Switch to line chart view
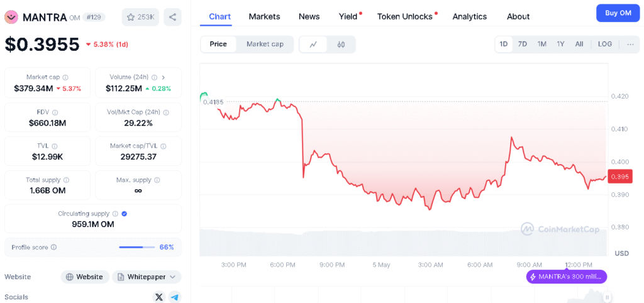The image size is (644, 303). [313, 45]
